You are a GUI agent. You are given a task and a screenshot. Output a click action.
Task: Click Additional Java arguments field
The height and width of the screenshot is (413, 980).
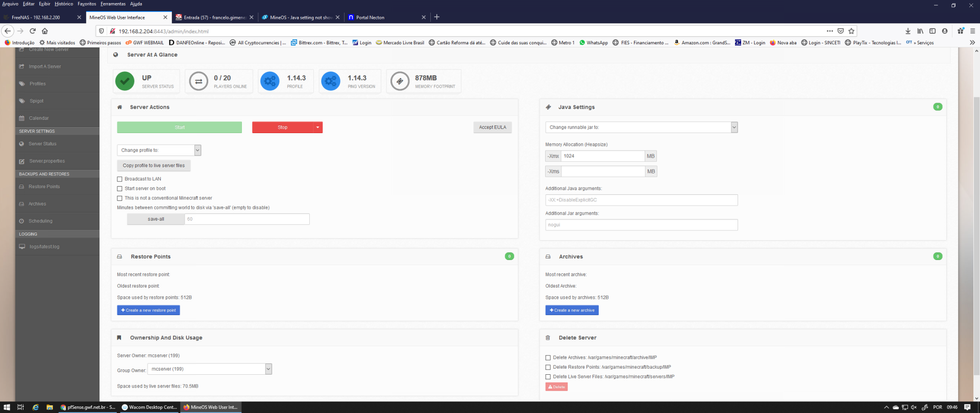coord(642,200)
